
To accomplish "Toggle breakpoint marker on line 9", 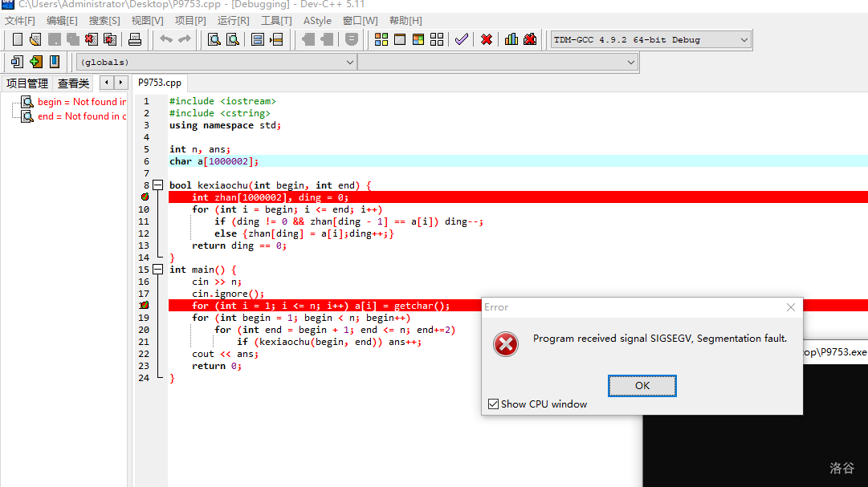I will tap(145, 197).
